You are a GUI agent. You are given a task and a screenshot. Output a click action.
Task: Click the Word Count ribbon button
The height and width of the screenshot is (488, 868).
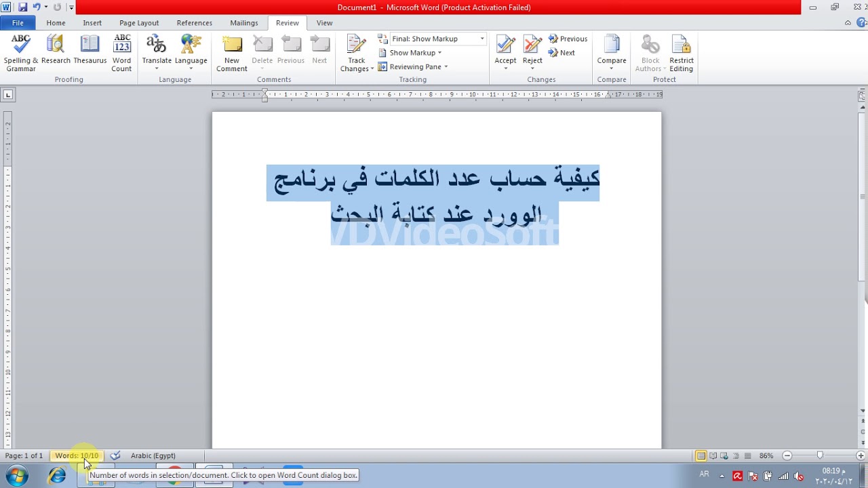click(x=122, y=53)
